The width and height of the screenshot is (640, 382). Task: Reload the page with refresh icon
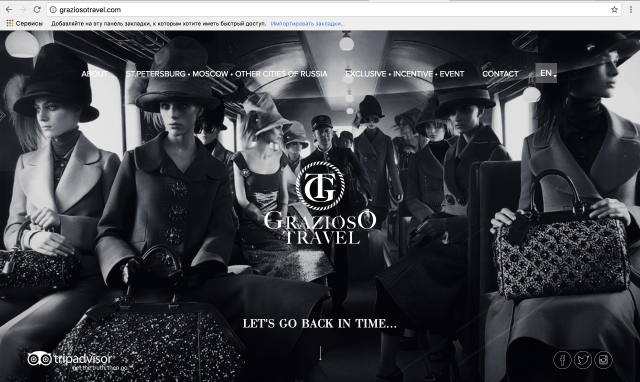coord(37,9)
